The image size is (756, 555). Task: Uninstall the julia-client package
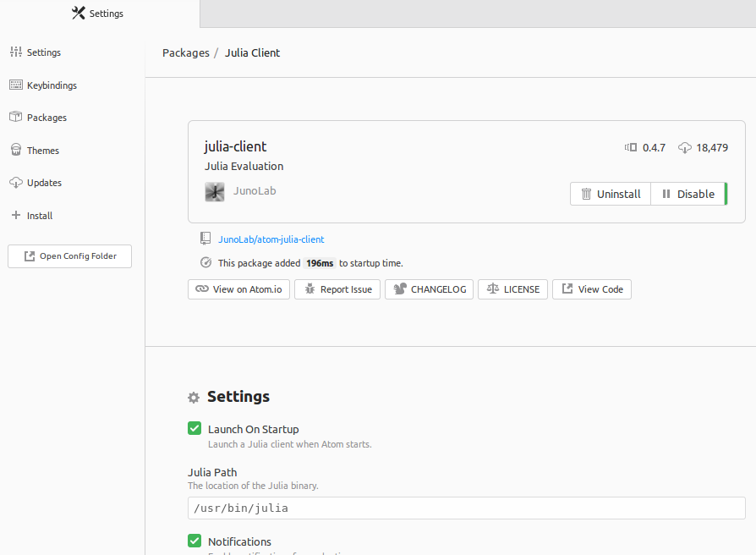tap(611, 194)
